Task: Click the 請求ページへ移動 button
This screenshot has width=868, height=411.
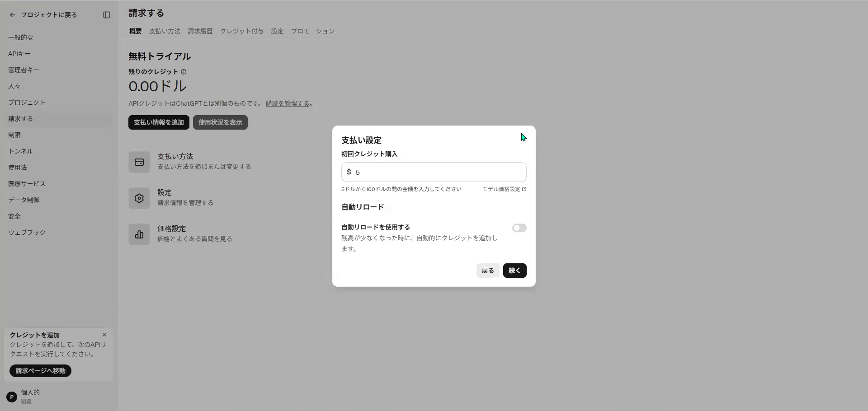Action: click(40, 371)
